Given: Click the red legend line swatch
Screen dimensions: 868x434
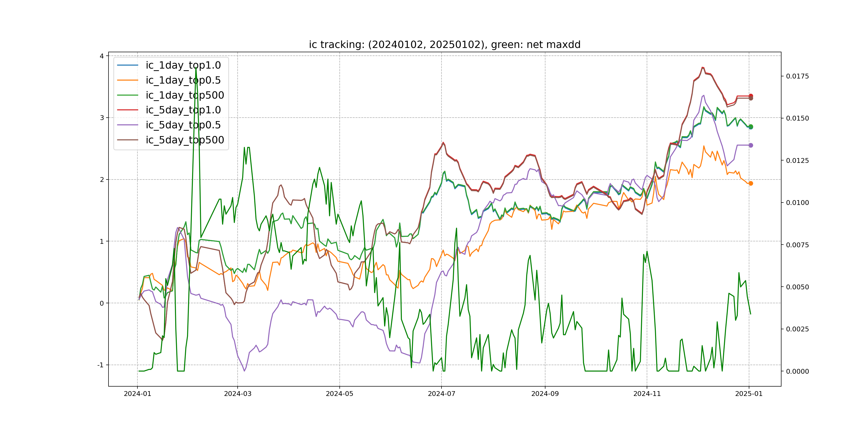Looking at the screenshot, I should pyautogui.click(x=127, y=110).
